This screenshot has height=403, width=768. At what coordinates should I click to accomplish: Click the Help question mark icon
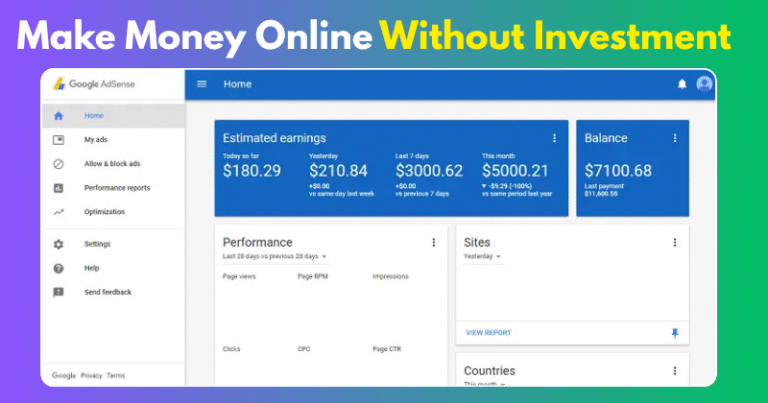58,268
